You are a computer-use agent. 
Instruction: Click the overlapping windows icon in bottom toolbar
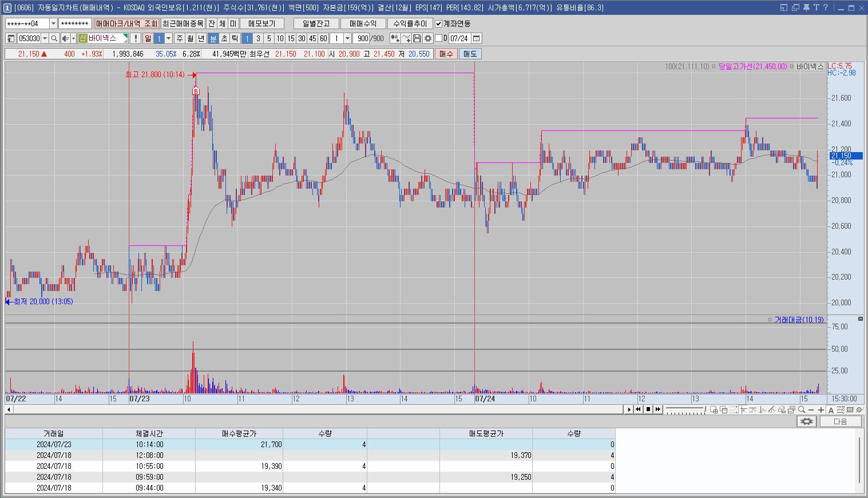click(x=723, y=409)
